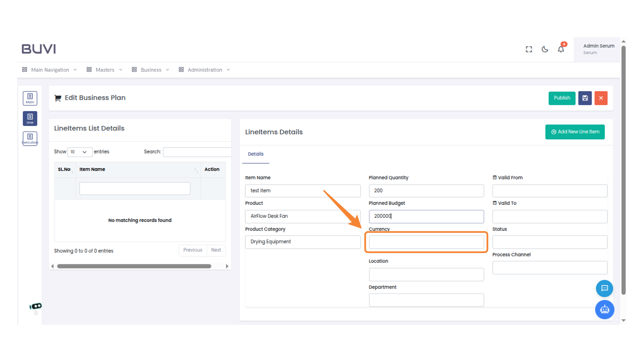The image size is (644, 362).
Task: Select the Line sidebar section icon
Action: pyautogui.click(x=30, y=118)
